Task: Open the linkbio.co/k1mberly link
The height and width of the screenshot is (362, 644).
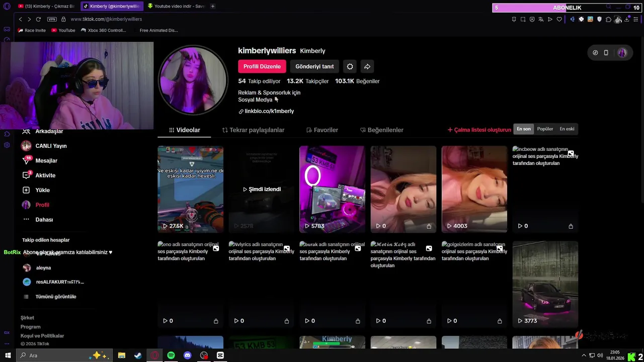Action: pos(269,111)
